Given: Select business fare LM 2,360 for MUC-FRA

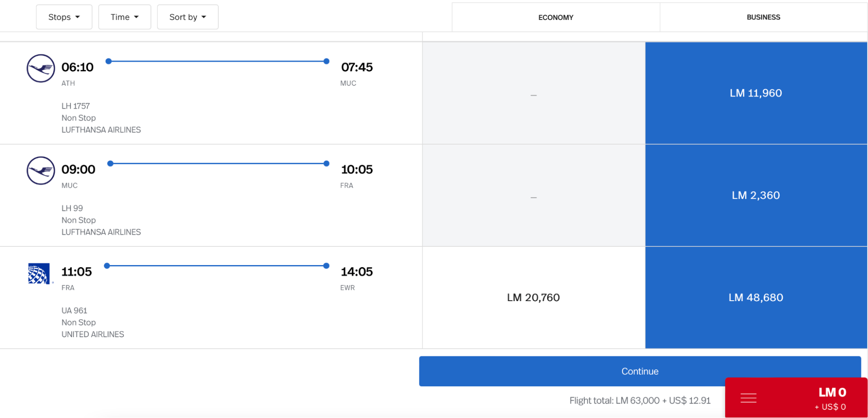Looking at the screenshot, I should point(756,195).
